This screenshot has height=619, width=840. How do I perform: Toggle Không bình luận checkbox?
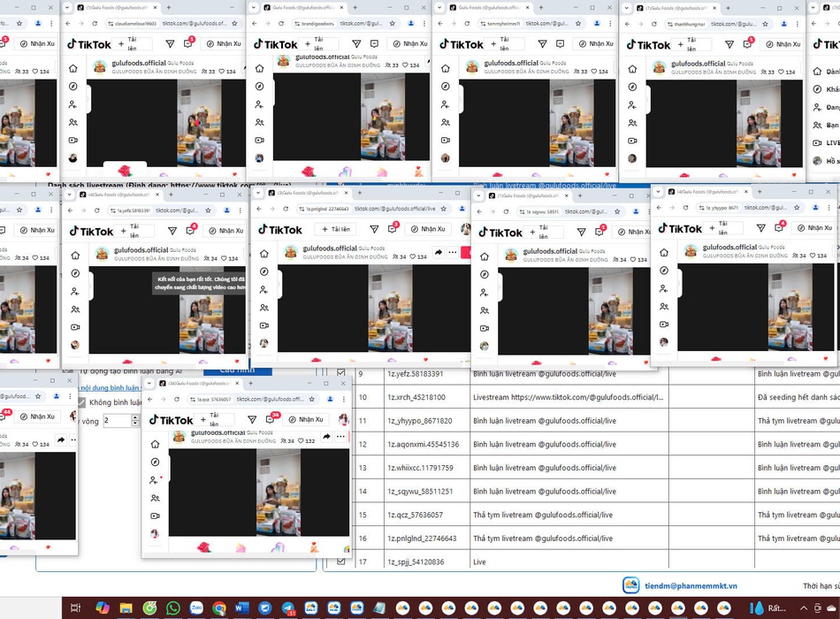point(81,402)
